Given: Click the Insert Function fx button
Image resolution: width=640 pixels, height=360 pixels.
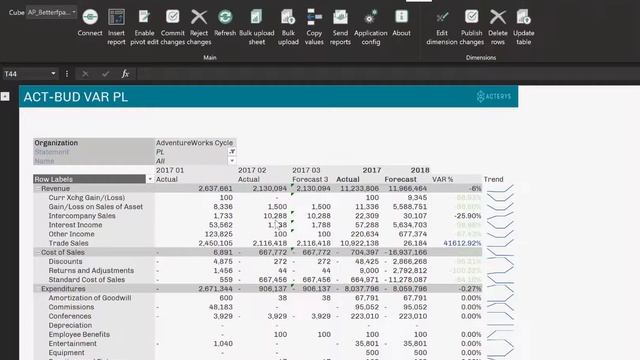Looking at the screenshot, I should coord(125,74).
